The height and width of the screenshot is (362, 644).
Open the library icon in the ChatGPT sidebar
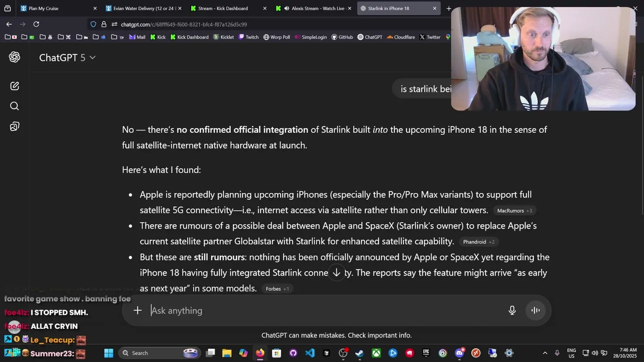(15, 127)
